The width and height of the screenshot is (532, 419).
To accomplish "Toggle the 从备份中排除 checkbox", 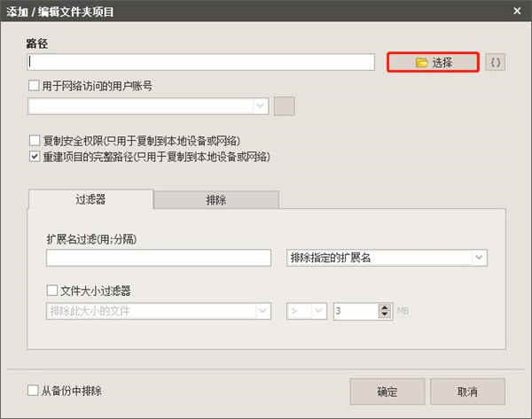I will (x=34, y=390).
